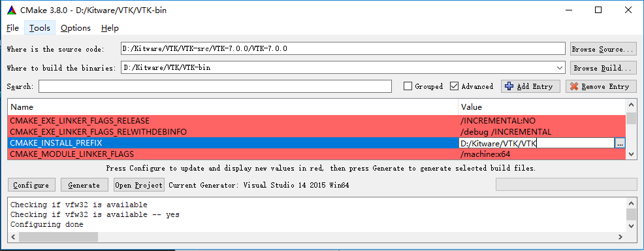Click the cache list scroll-up arrow
Image resolution: width=644 pixels, height=251 pixels.
[631, 105]
